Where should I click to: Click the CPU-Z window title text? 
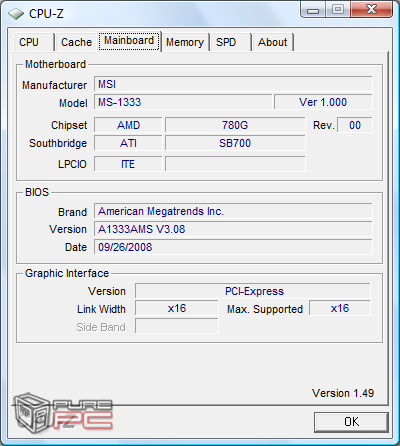point(46,14)
